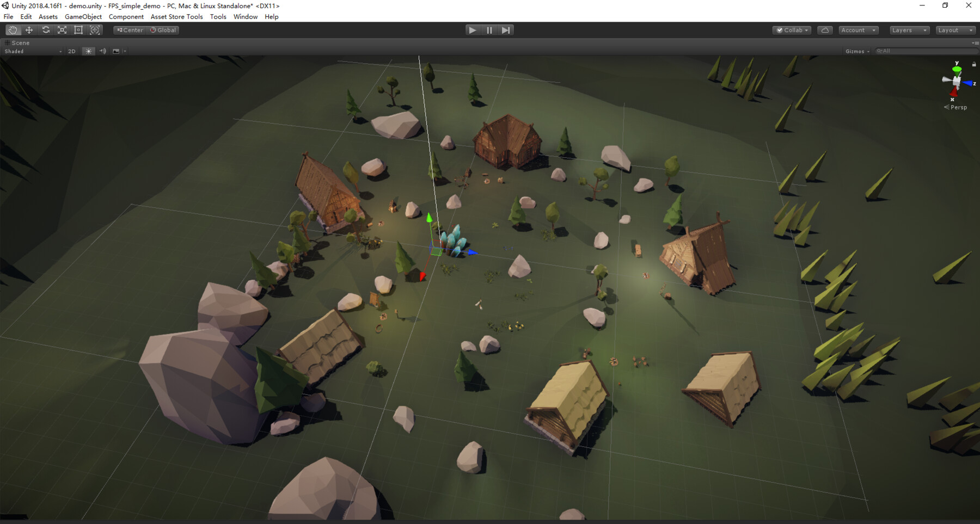Select the Scale tool
The image size is (980, 524).
pos(62,30)
